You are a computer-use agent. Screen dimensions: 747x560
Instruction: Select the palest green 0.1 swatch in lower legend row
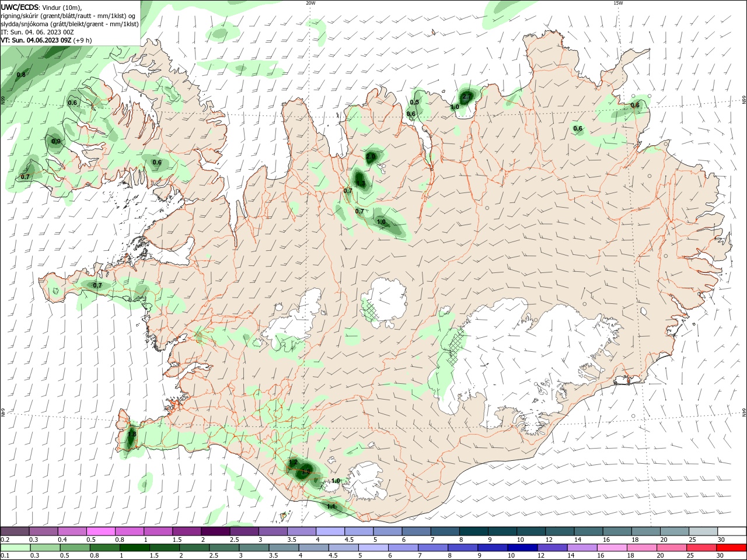(15, 548)
